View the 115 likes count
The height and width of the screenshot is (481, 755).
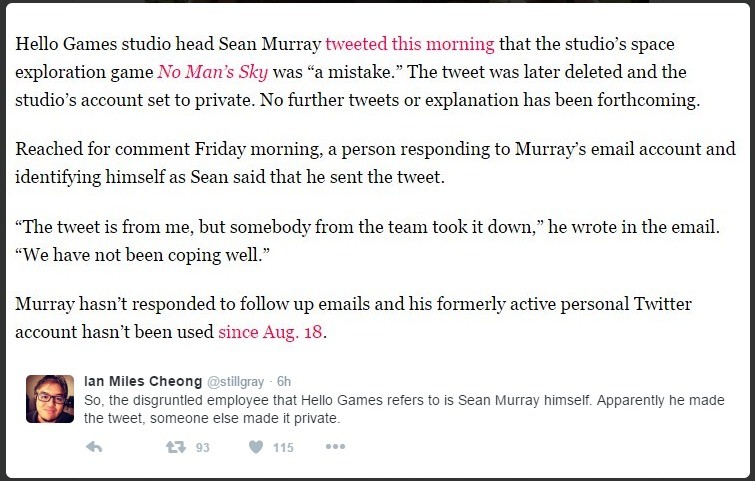[x=283, y=448]
